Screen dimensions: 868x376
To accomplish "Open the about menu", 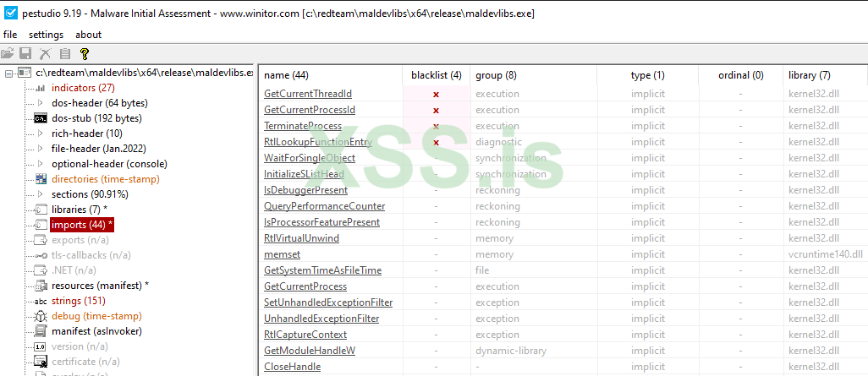I will coord(89,35).
